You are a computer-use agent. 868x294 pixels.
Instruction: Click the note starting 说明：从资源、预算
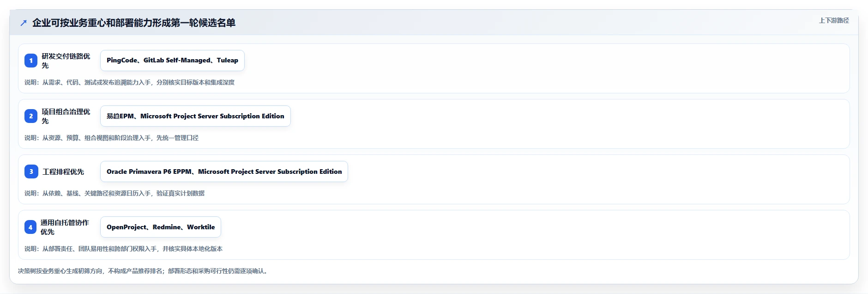pos(112,138)
